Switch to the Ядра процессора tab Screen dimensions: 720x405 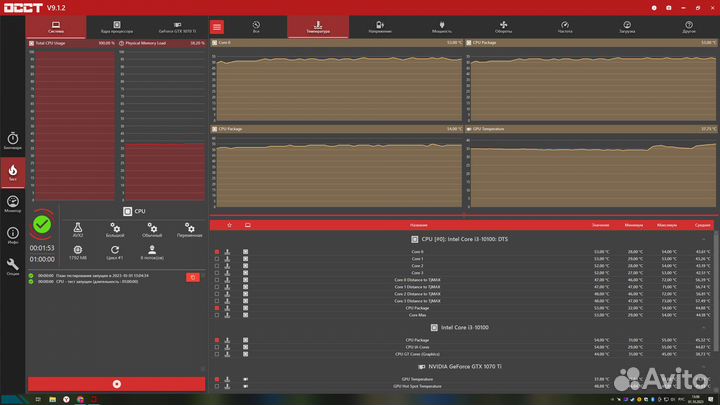point(117,27)
